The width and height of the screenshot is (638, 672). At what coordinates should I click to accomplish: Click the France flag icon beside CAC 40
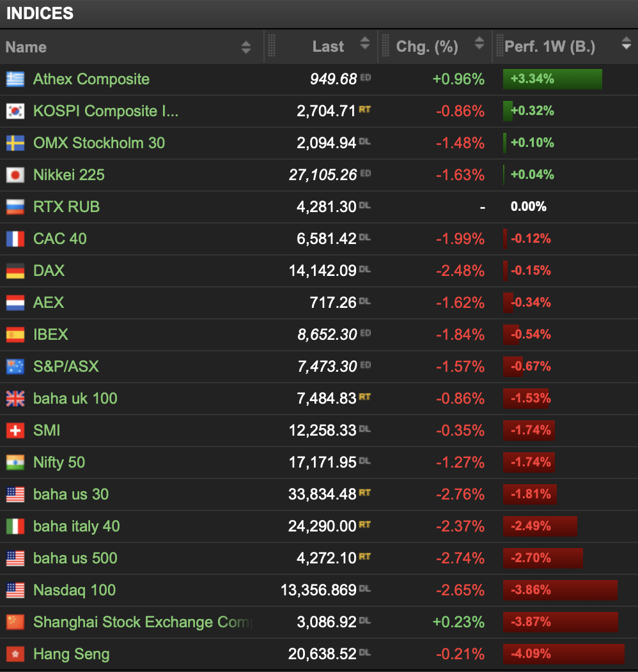pyautogui.click(x=15, y=239)
